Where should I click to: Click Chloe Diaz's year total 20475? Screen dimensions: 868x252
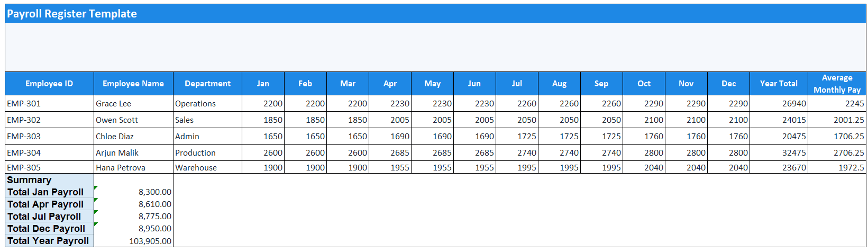pos(779,136)
